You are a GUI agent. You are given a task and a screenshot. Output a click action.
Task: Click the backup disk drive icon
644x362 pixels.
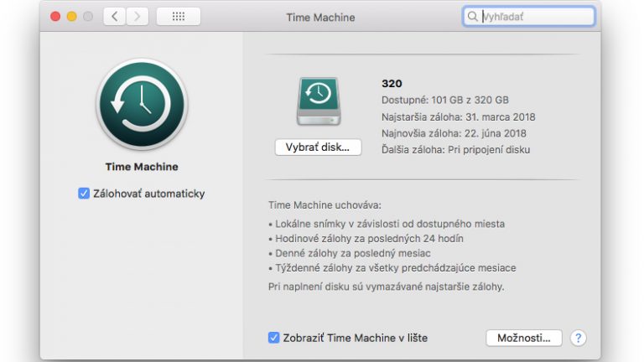coord(319,101)
